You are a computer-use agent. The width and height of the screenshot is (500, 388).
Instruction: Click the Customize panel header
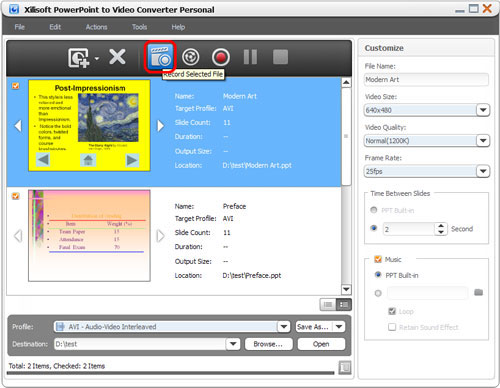[x=426, y=48]
